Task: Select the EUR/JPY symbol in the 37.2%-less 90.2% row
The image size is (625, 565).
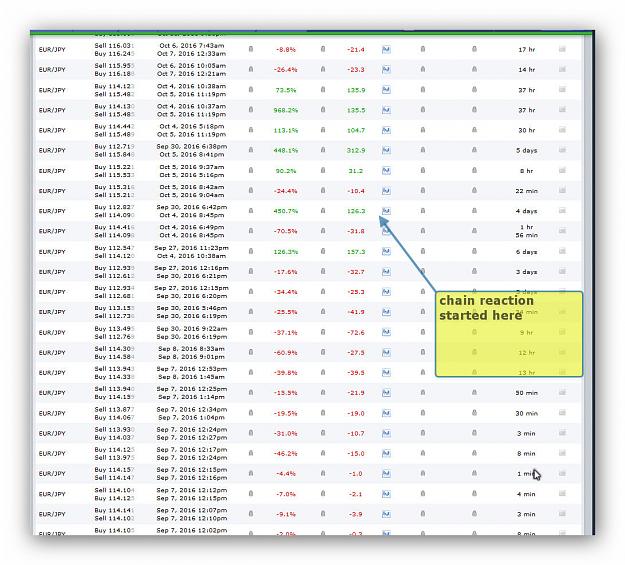Action: point(52,171)
